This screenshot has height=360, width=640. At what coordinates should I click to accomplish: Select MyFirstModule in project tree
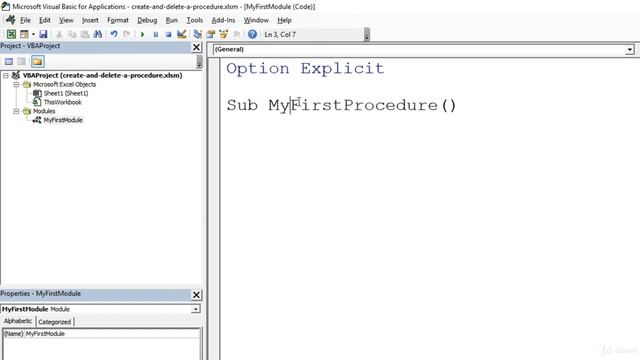coord(63,120)
